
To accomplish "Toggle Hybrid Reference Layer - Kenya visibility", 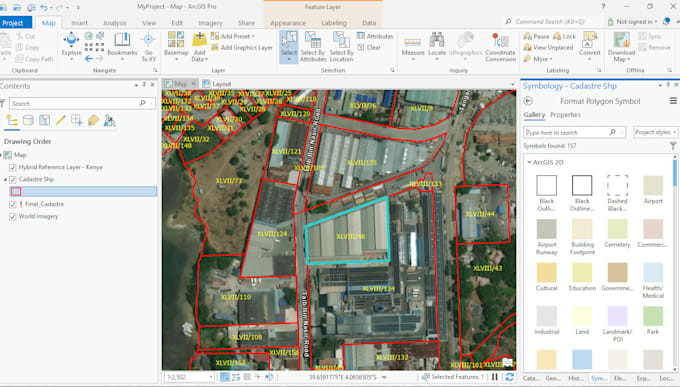I will click(13, 167).
